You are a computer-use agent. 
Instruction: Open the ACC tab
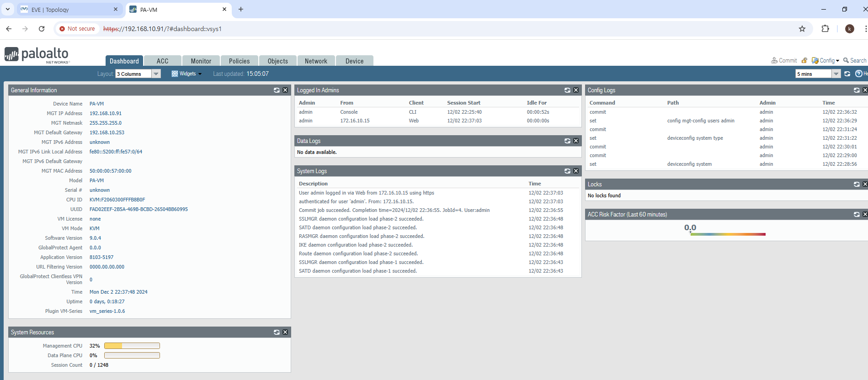[x=163, y=61]
